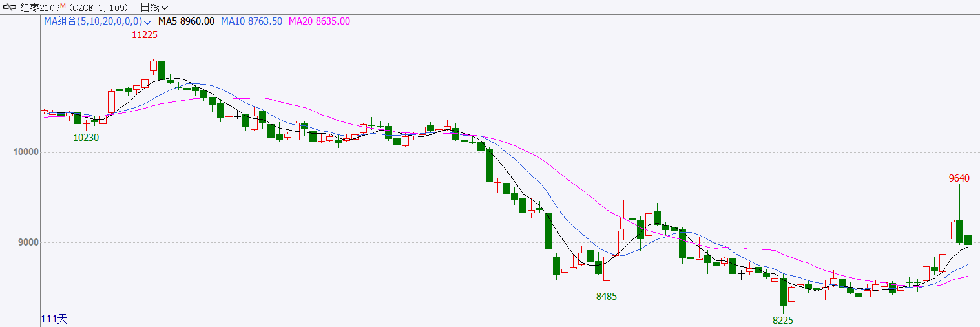
Task: Select the MA10 8763.50 legend value
Action: [251, 21]
